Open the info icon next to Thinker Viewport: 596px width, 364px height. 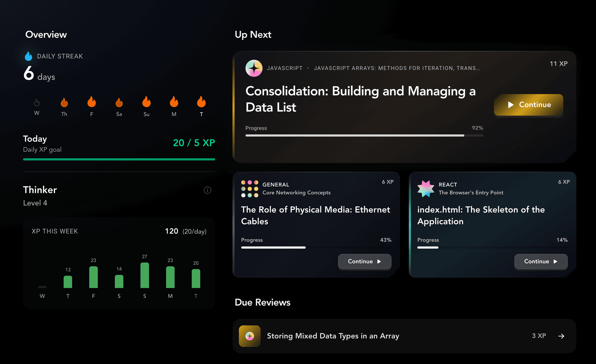(x=207, y=190)
